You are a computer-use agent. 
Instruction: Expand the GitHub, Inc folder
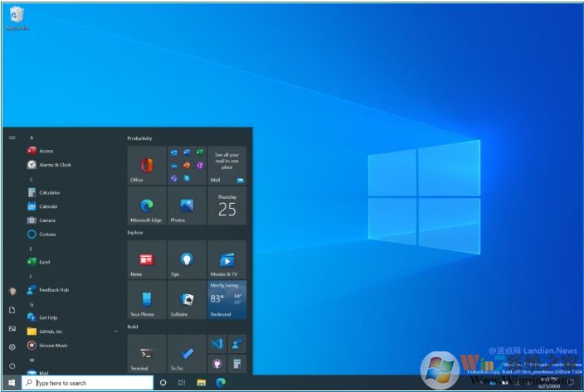115,332
